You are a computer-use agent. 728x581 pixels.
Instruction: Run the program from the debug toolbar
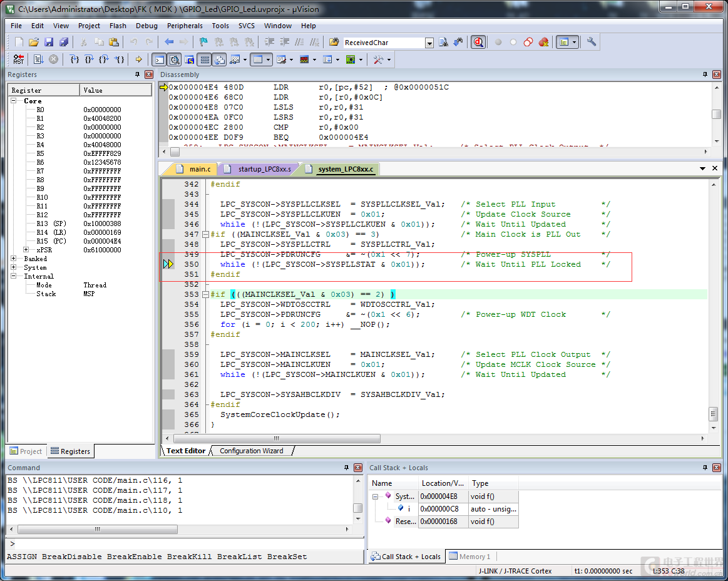point(39,59)
